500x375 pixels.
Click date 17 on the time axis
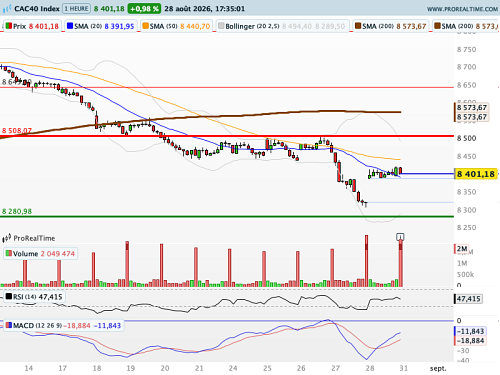pyautogui.click(x=63, y=368)
